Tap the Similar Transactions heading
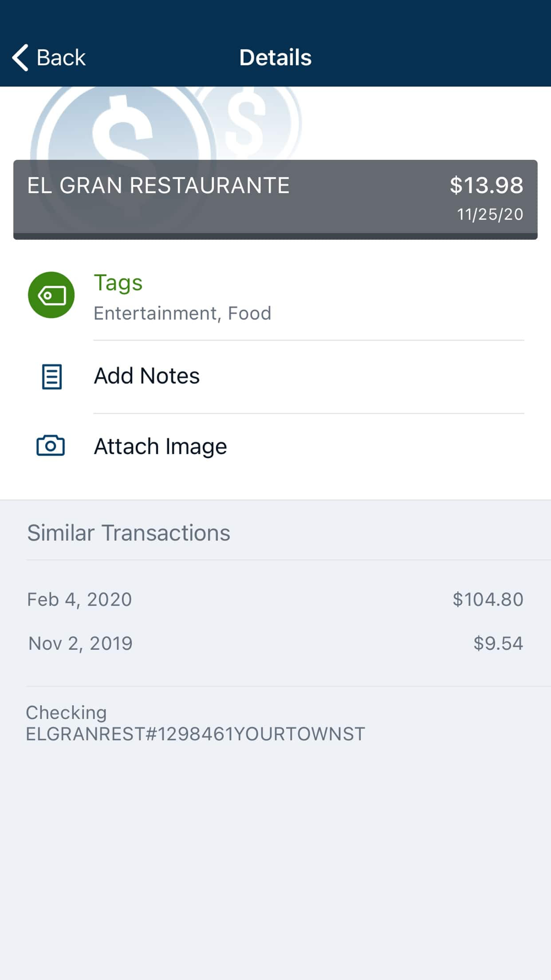 [x=129, y=533]
